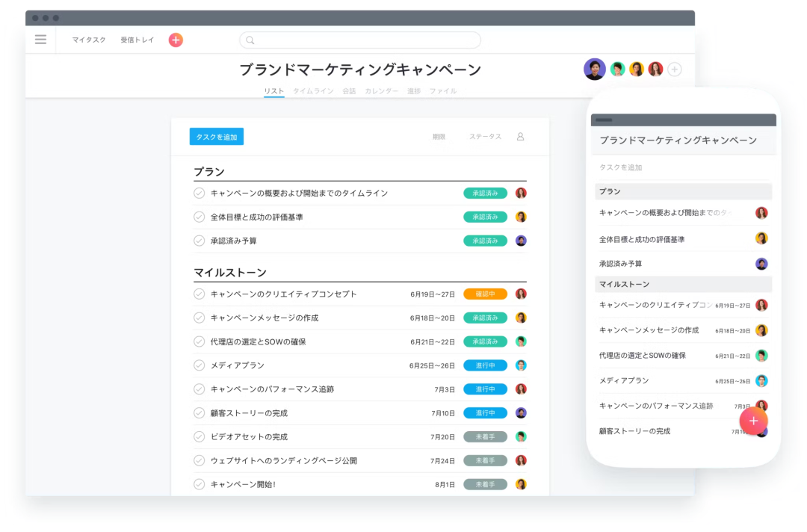
Task: Complete task 代理店の選定とSOWの確保 checkmark
Action: (200, 341)
